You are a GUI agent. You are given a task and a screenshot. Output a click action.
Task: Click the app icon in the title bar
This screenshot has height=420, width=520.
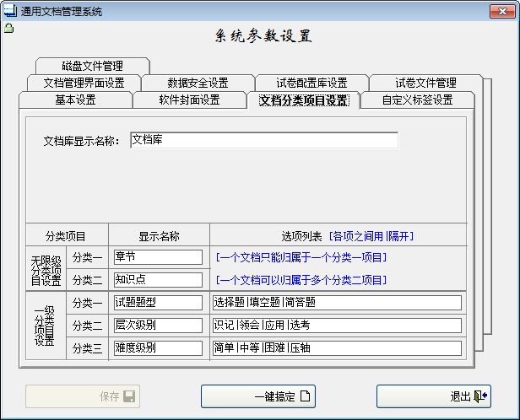(x=9, y=11)
